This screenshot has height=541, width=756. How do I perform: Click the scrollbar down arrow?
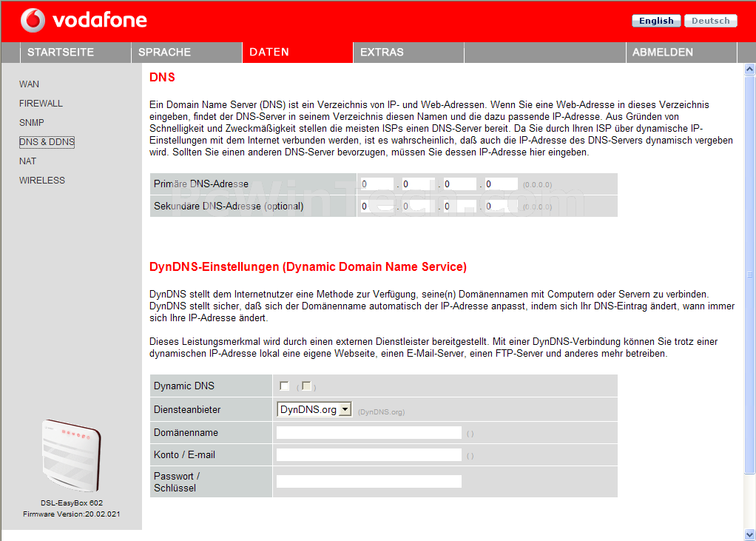750,534
